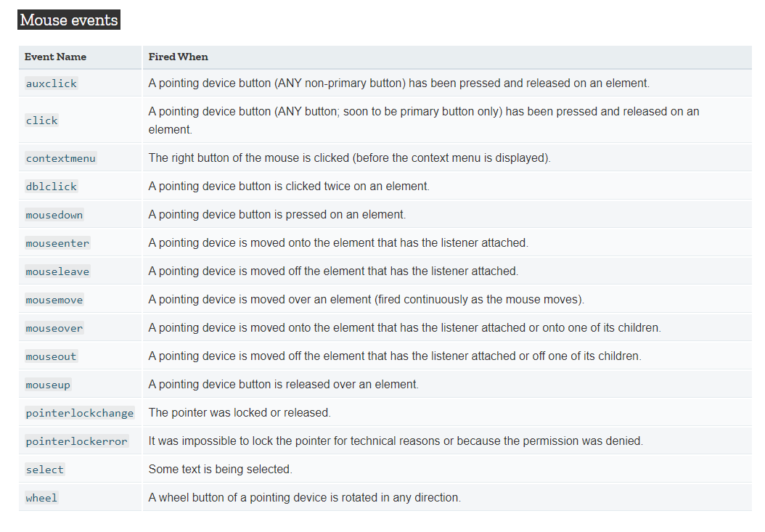
Task: Open the mouseenter event link
Action: pyautogui.click(x=57, y=243)
